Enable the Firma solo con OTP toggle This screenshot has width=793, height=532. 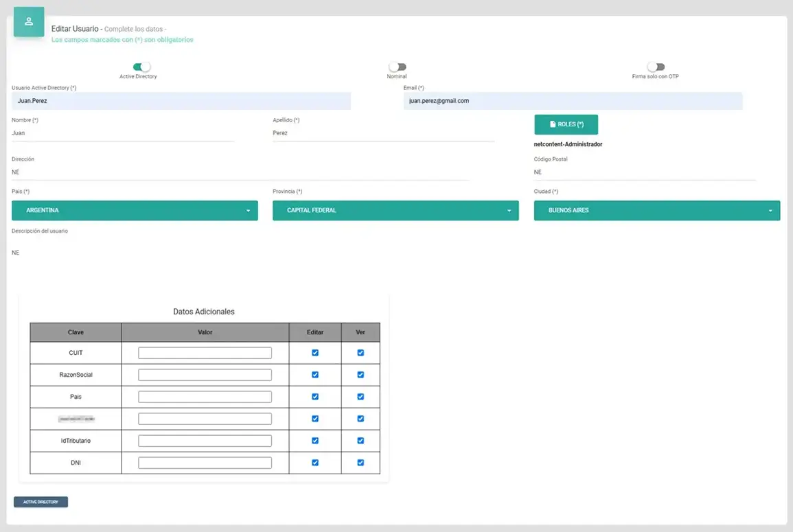(x=655, y=67)
